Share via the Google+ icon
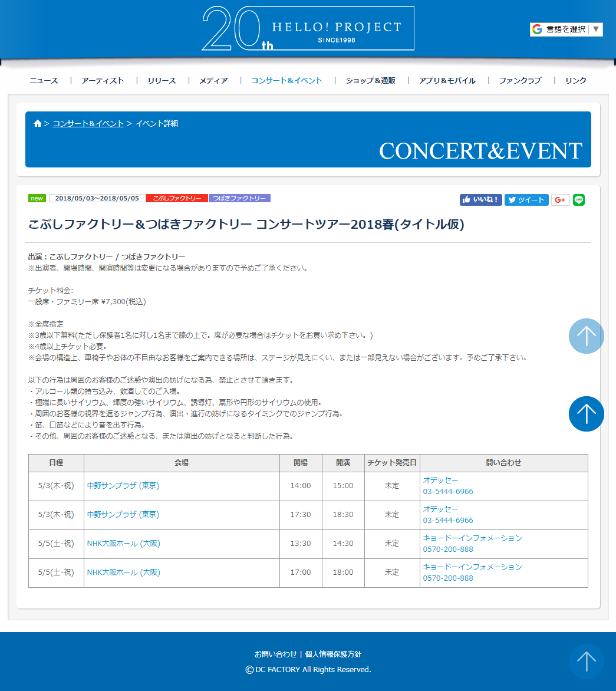Screen dimensions: 616x691 (x=560, y=200)
